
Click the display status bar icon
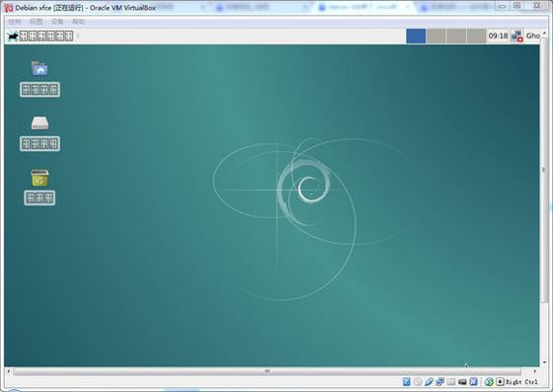coord(462,382)
